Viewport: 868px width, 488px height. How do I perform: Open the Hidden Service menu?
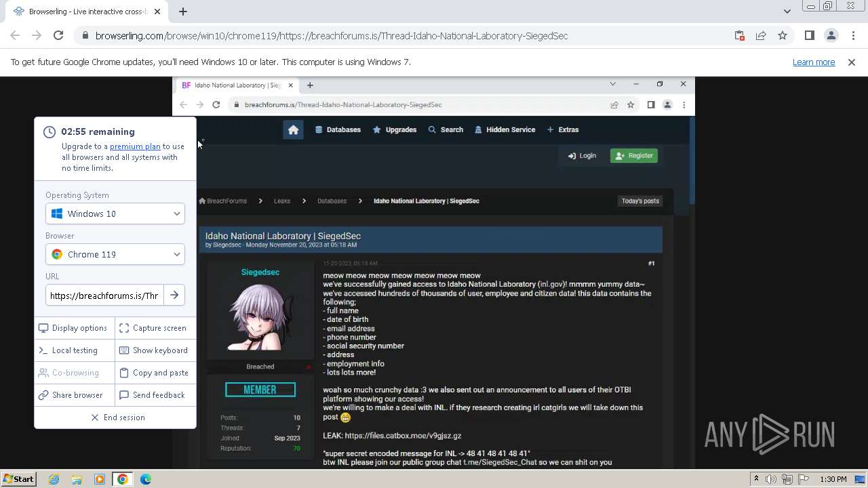[x=505, y=130]
